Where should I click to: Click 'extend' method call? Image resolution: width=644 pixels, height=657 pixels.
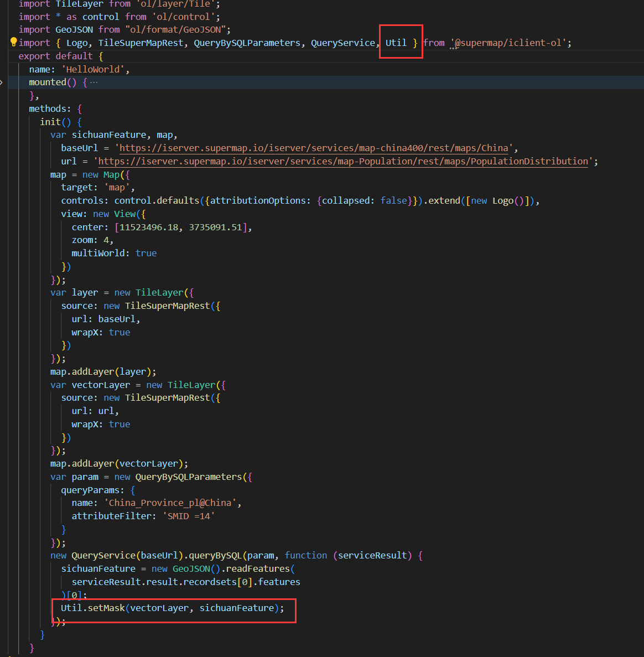tap(444, 201)
